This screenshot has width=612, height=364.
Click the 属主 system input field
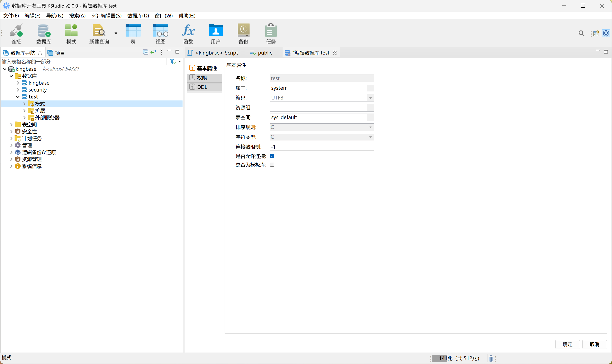pyautogui.click(x=322, y=88)
